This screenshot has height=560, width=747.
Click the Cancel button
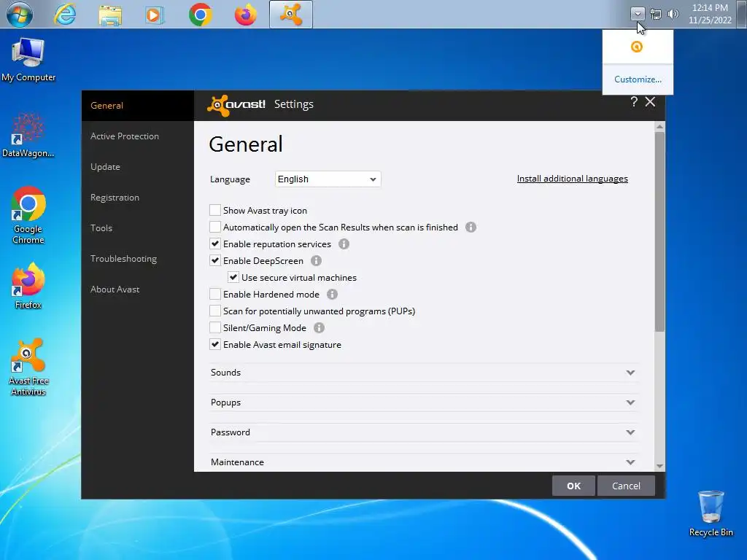click(x=626, y=486)
